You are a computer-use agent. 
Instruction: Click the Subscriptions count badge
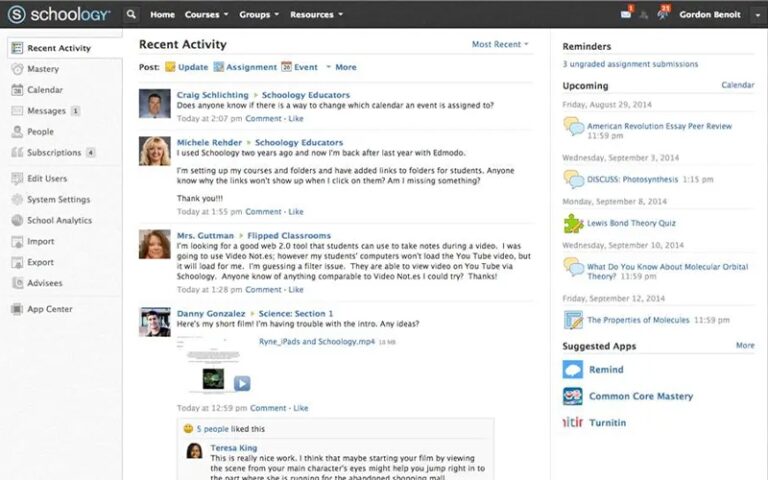(x=91, y=152)
